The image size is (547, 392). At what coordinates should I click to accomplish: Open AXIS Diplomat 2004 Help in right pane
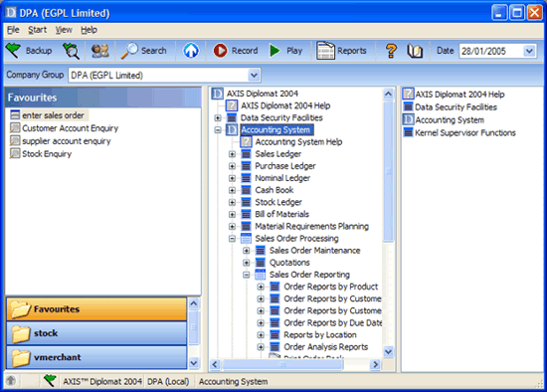click(x=459, y=95)
